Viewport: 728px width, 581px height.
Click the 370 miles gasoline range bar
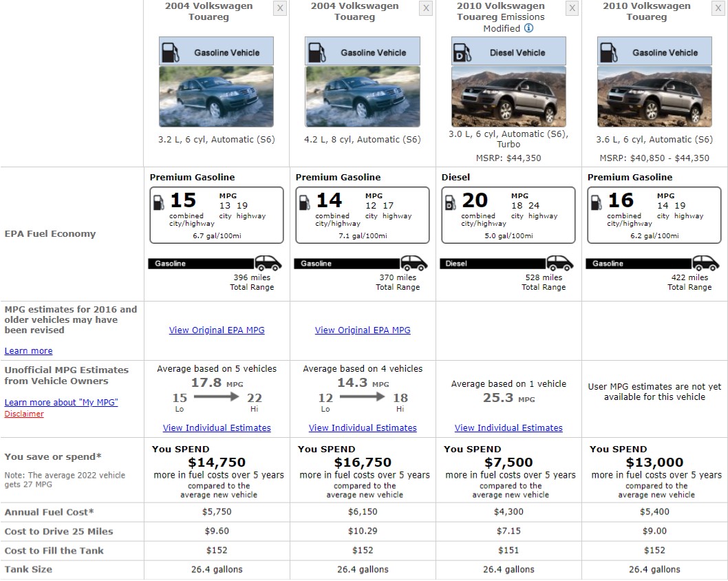(x=347, y=264)
